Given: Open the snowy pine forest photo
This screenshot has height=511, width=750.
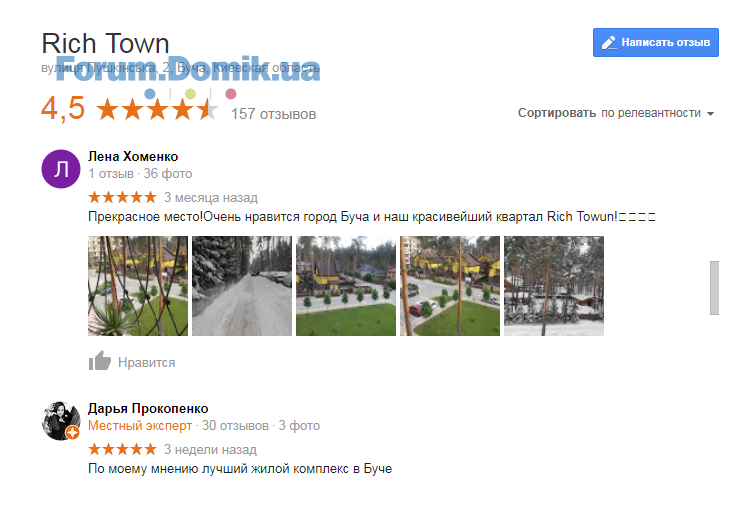Looking at the screenshot, I should pos(554,286).
